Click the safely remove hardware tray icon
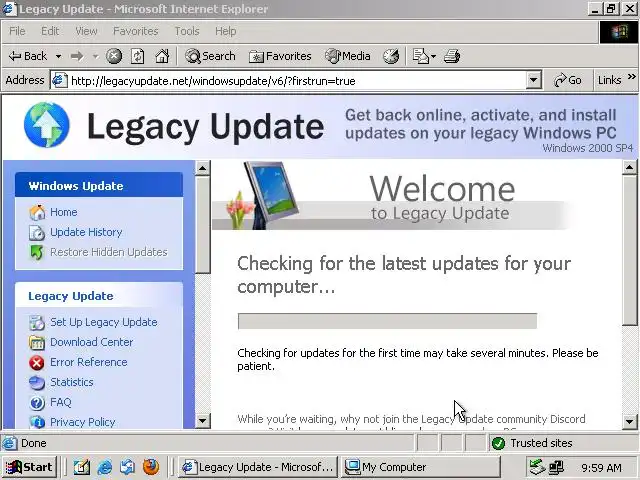Image resolution: width=640 pixels, height=480 pixels. click(537, 467)
